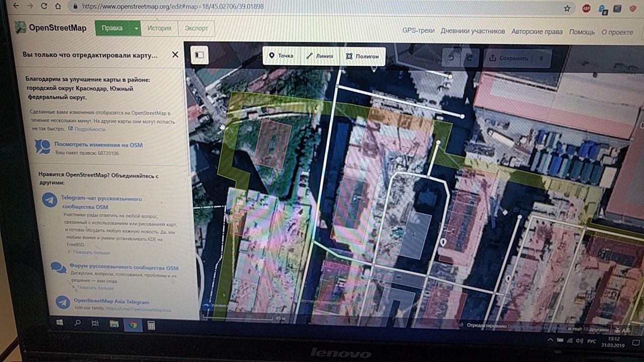
Task: Click the Telegram chat icon
Action: [x=49, y=199]
